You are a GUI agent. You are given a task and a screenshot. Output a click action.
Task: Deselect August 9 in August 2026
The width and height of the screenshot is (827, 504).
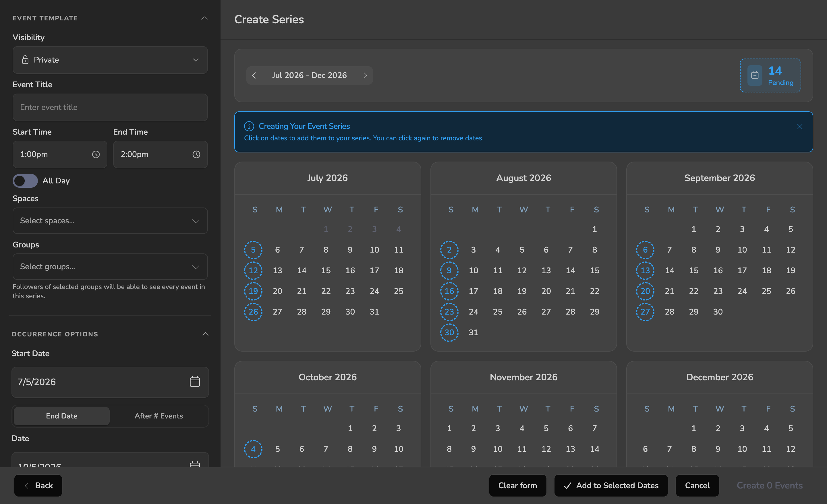tap(449, 270)
